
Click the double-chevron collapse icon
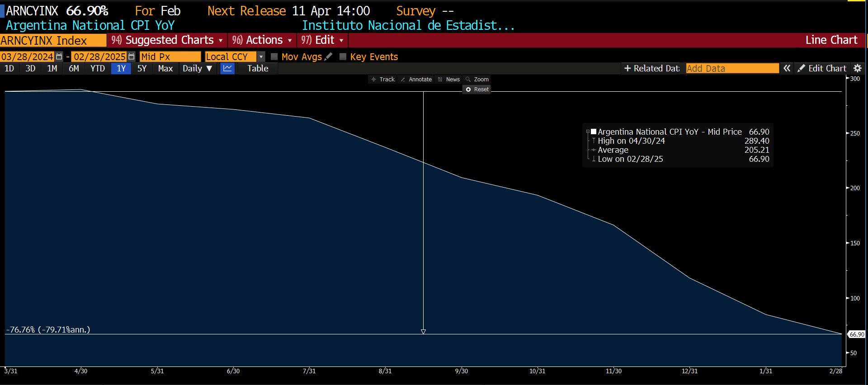pos(787,69)
